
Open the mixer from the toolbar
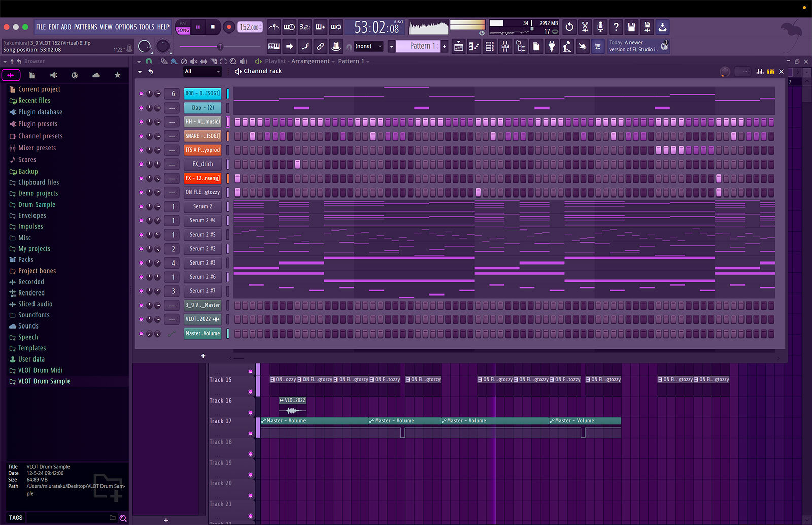point(505,47)
